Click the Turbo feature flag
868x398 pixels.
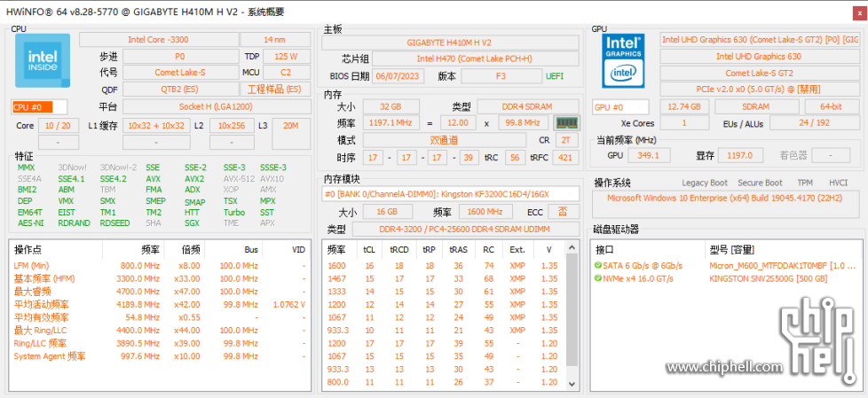(x=234, y=212)
